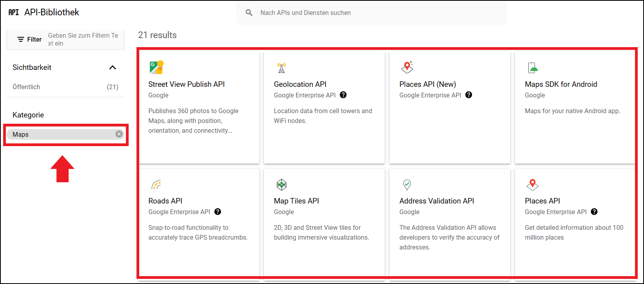Open the Roads API card
This screenshot has width=644, height=284.
(199, 223)
